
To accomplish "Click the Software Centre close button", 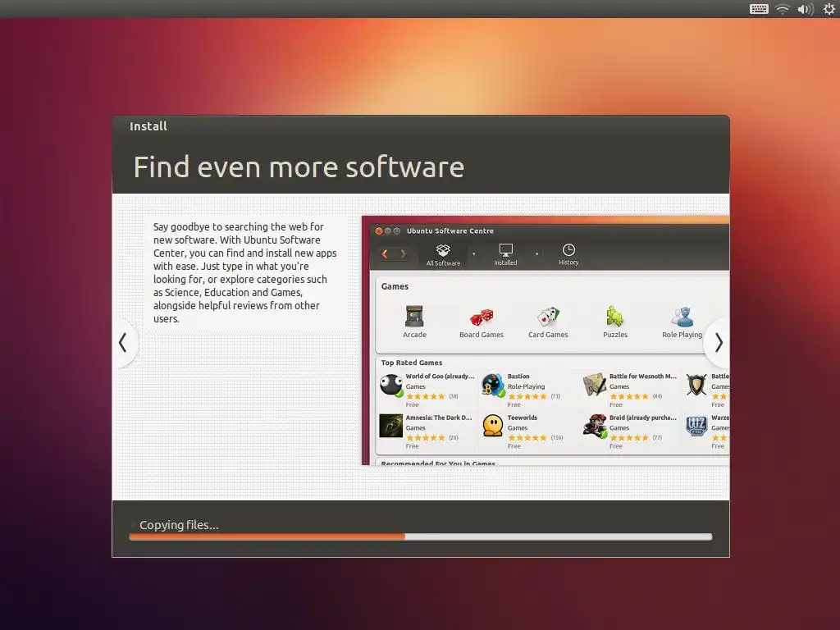I will pyautogui.click(x=379, y=231).
